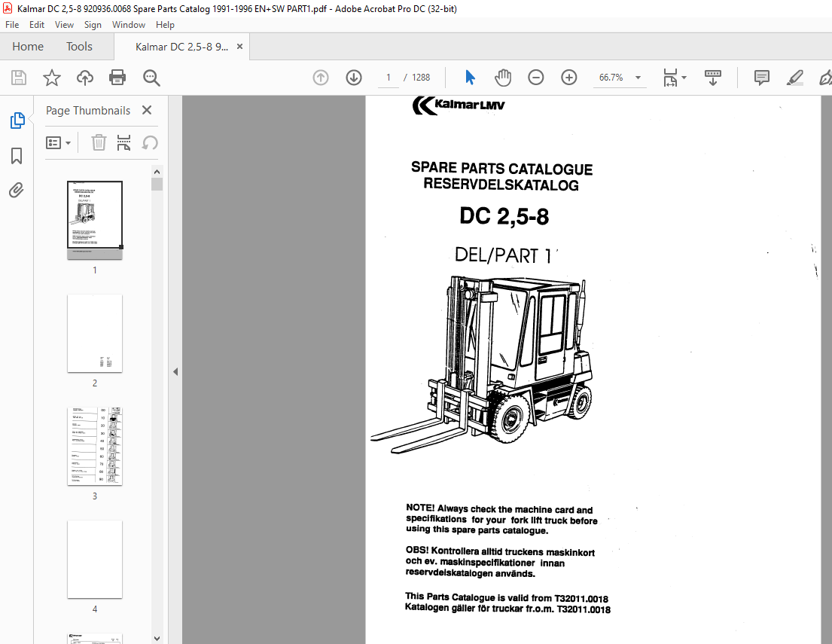The height and width of the screenshot is (644, 832).
Task: Click the Kalmar LMV logo
Action: (459, 105)
